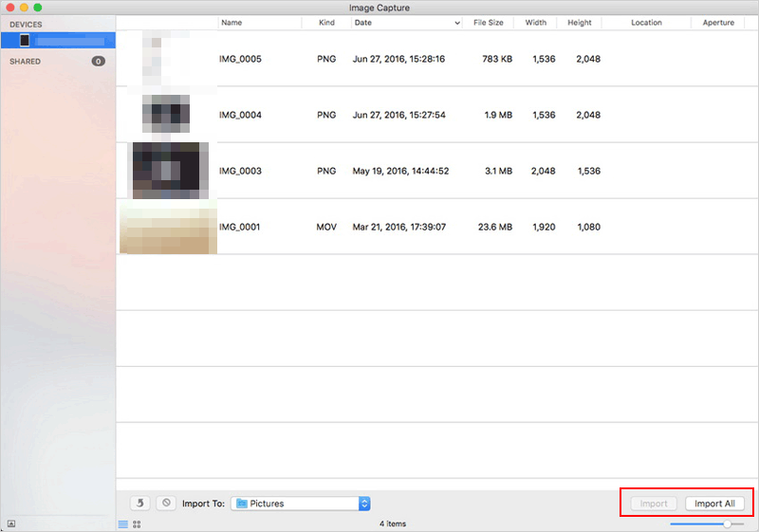
Task: Adjust the thumbnail size slider
Action: 727,524
